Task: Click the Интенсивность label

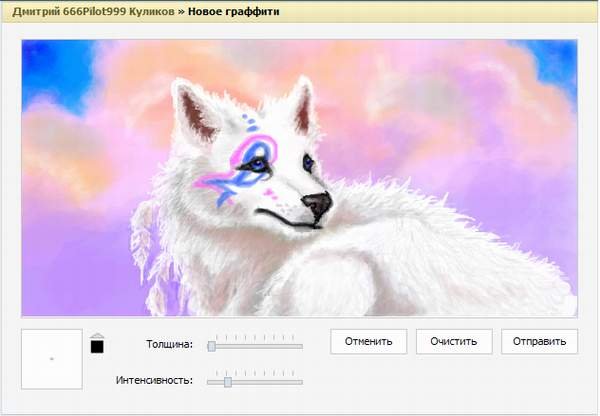Action: point(154,380)
